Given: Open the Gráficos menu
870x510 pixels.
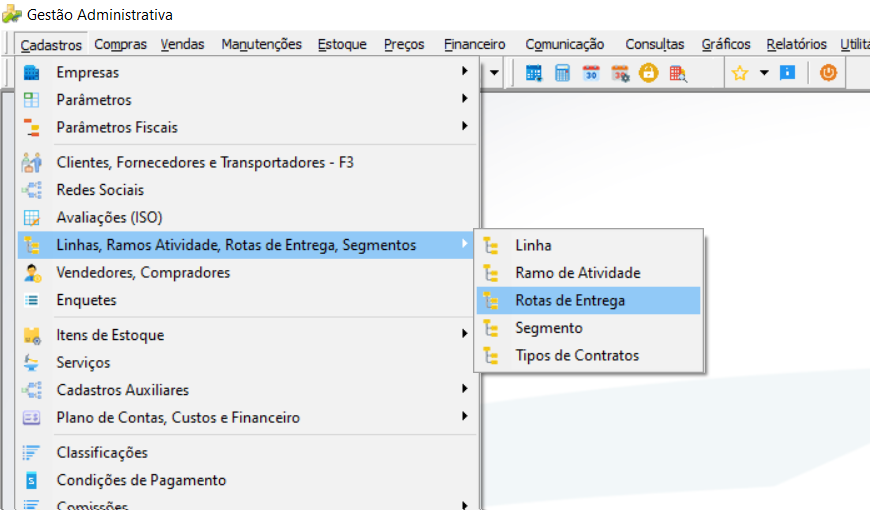Looking at the screenshot, I should [726, 44].
